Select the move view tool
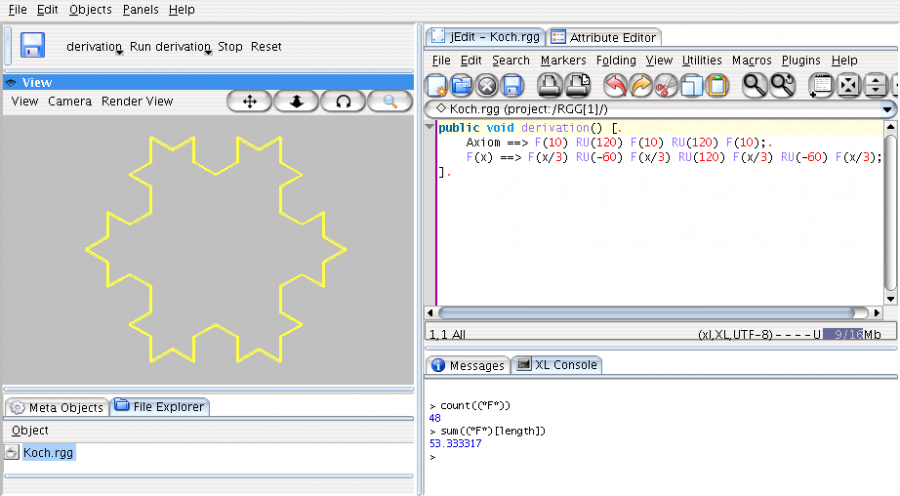This screenshot has width=900, height=496. coord(250,101)
